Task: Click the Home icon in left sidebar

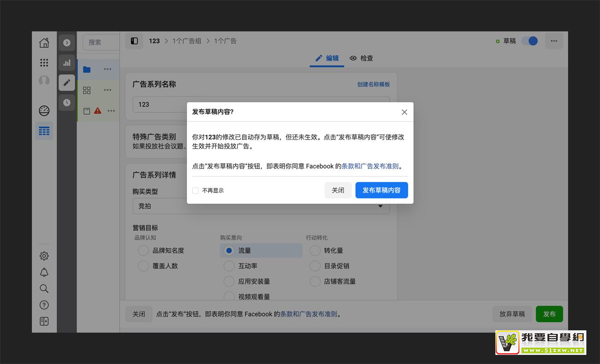Action: 44,43
